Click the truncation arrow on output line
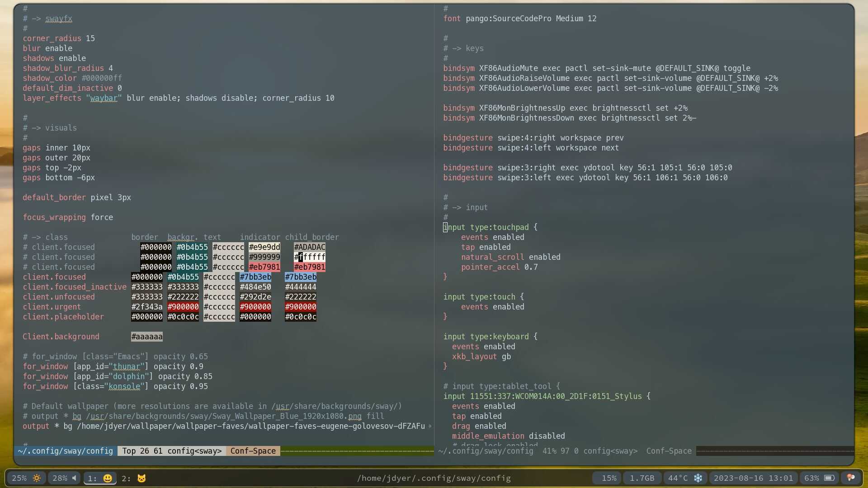Screen dimensions: 868x488 pos(429,426)
